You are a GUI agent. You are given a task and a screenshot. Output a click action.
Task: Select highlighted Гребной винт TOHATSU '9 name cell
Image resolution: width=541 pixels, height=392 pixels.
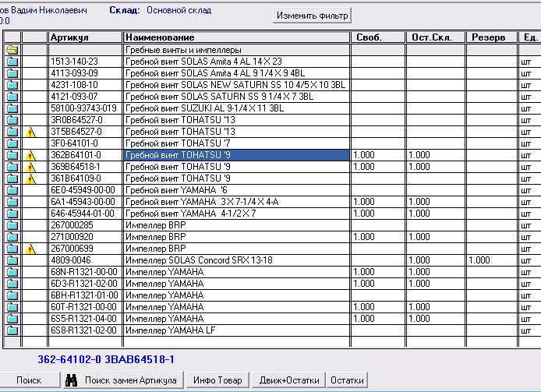(237, 155)
